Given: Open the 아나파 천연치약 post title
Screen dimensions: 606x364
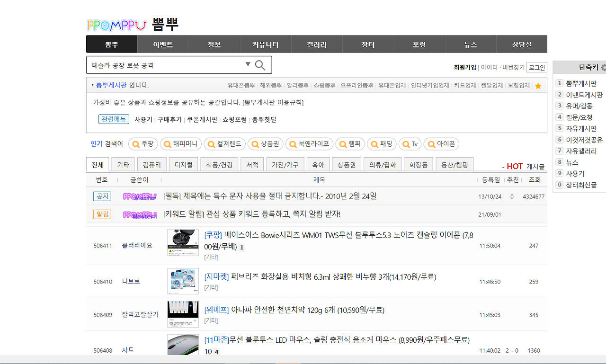Looking at the screenshot, I should point(294,311).
